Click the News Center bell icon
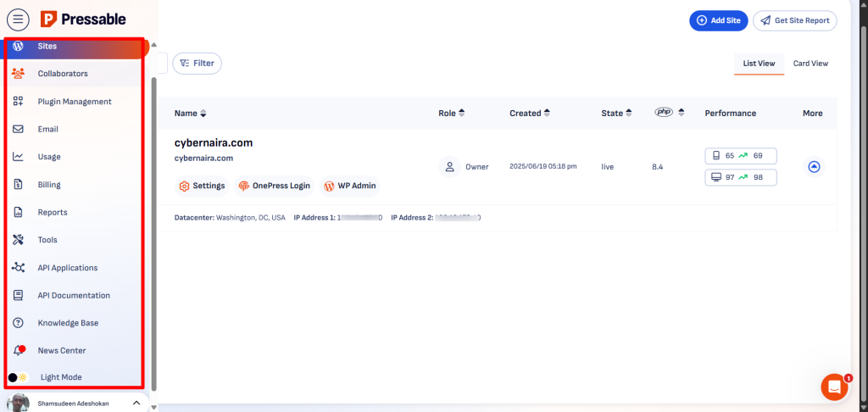 (x=18, y=350)
